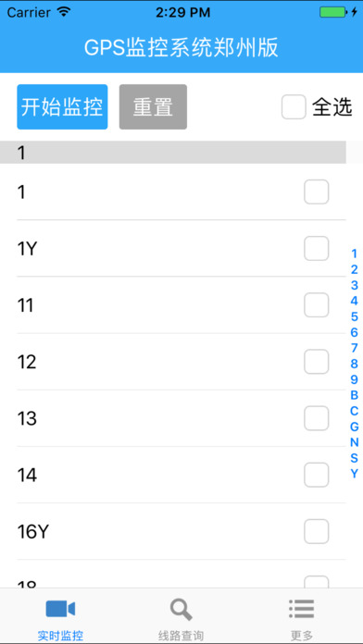The height and width of the screenshot is (644, 363).
Task: Enable the checkbox for route 12
Action: coord(316,362)
